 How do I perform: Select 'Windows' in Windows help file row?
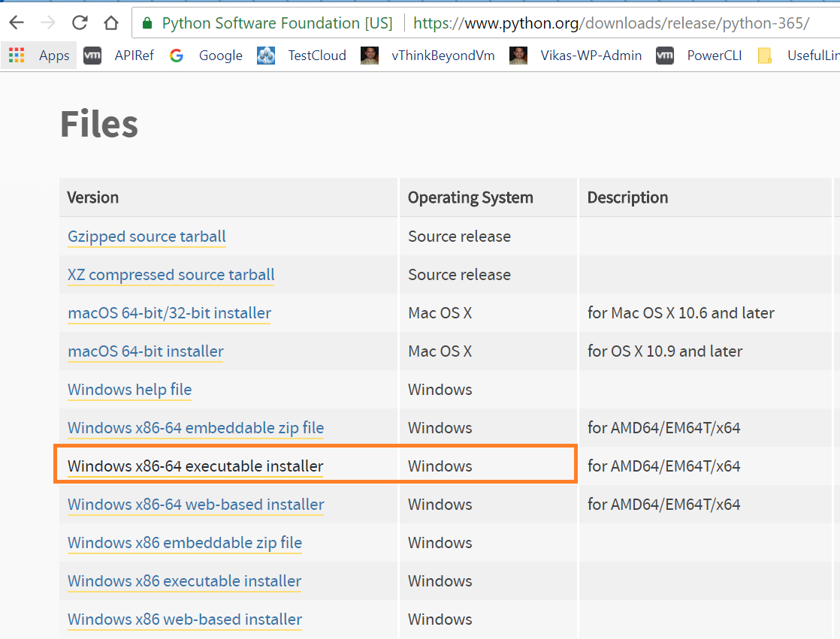(440, 390)
